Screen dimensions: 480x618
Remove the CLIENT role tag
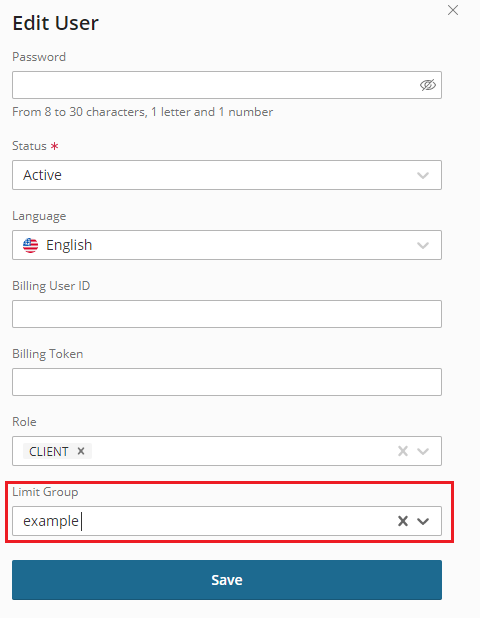click(x=81, y=451)
